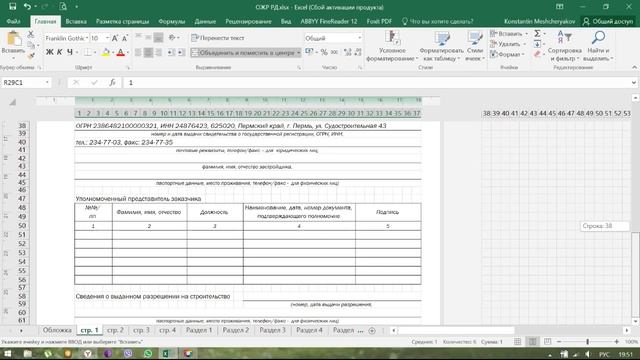Click the AutoSum sigma icon
Screen dimensions: 640x360
[x=538, y=34]
